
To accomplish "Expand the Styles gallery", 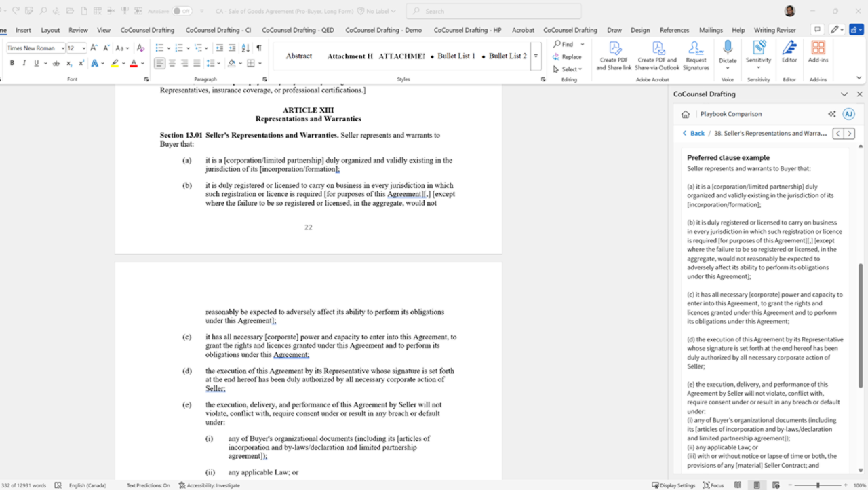I will coord(536,56).
